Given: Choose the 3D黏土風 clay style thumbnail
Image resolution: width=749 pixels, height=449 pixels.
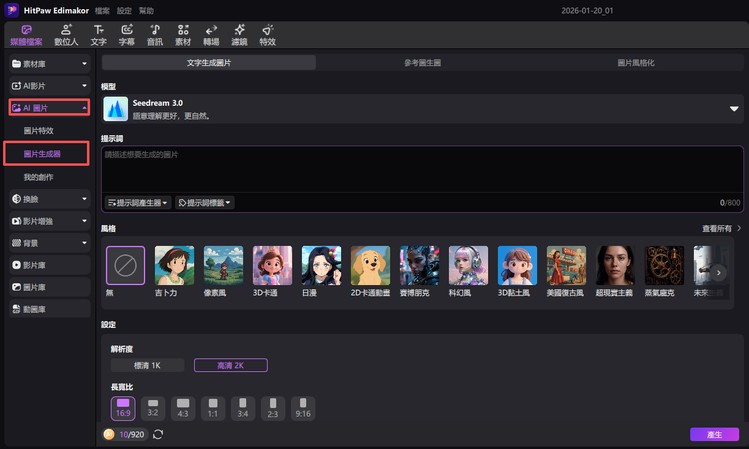Looking at the screenshot, I should click(x=517, y=266).
